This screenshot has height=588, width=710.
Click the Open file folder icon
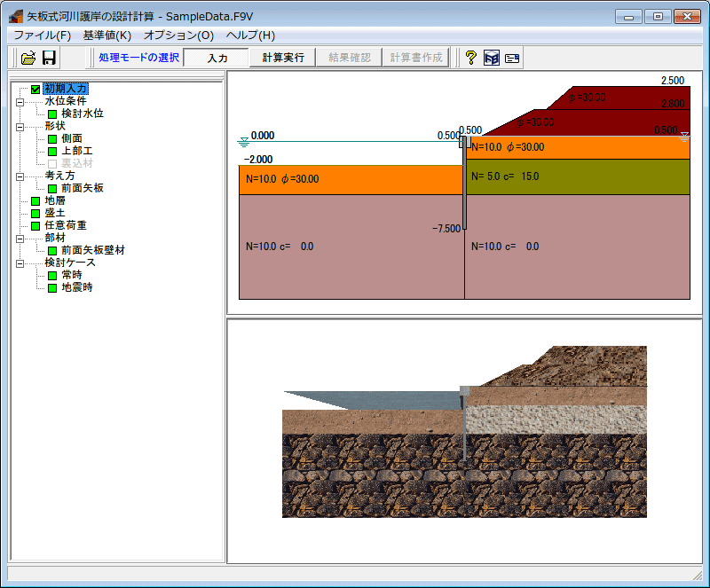point(28,58)
